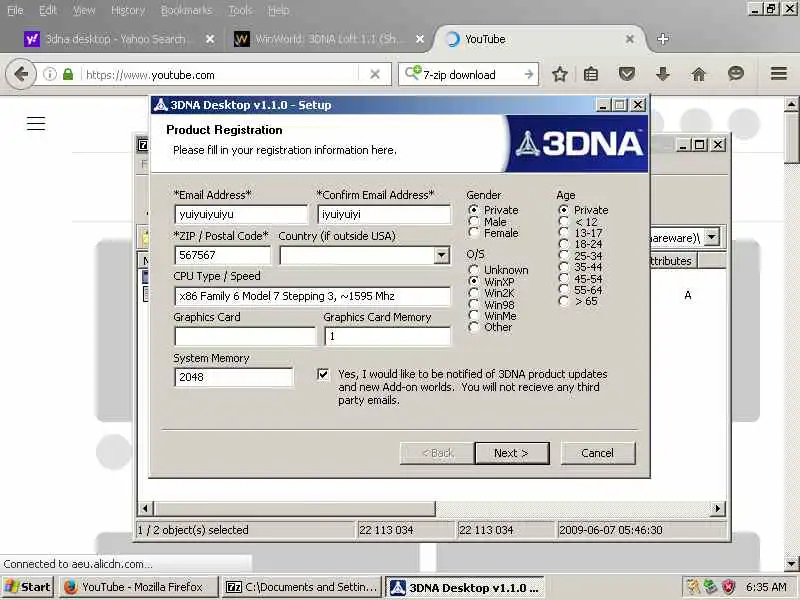Select Win2K operating system
The image size is (800, 600).
point(474,292)
